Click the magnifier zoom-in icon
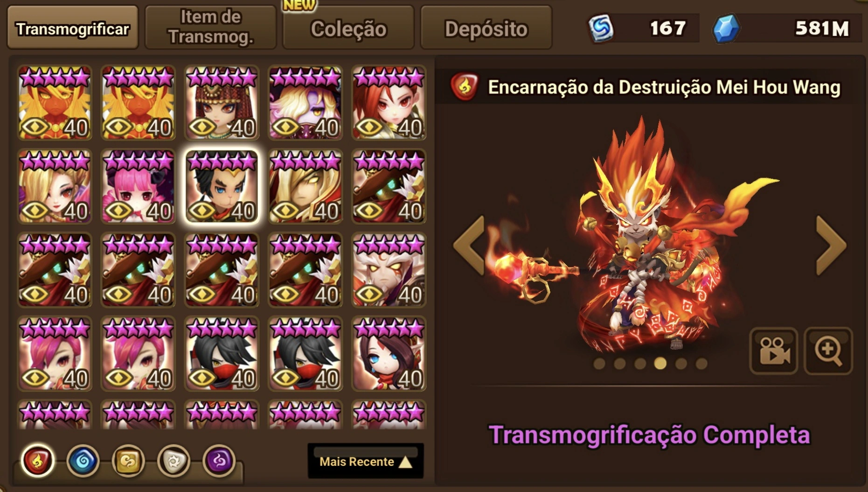Viewport: 868px width, 492px height. [x=829, y=351]
